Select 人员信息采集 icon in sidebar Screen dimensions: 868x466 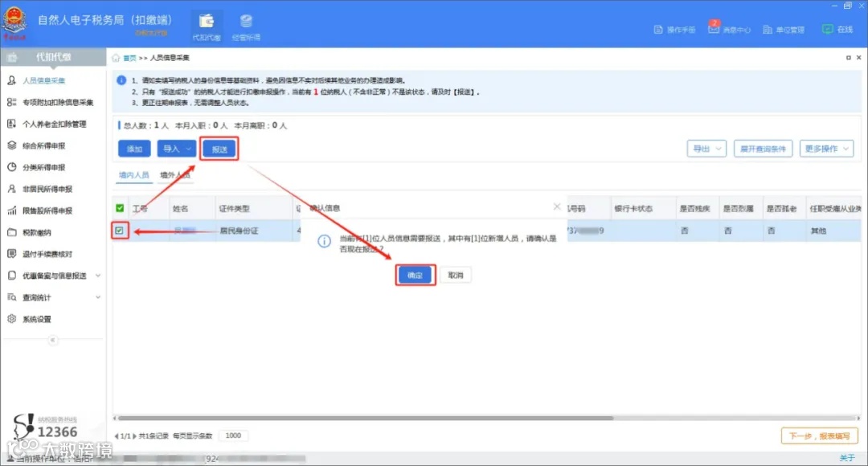click(11, 80)
